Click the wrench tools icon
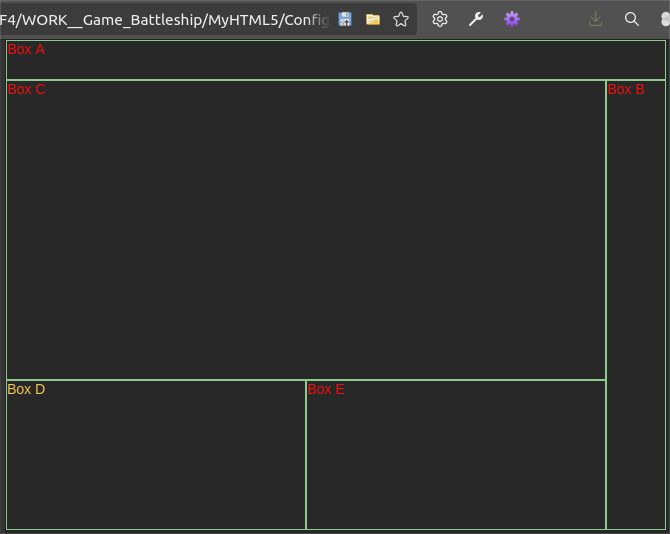Viewport: 670px width, 534px height. click(476, 19)
